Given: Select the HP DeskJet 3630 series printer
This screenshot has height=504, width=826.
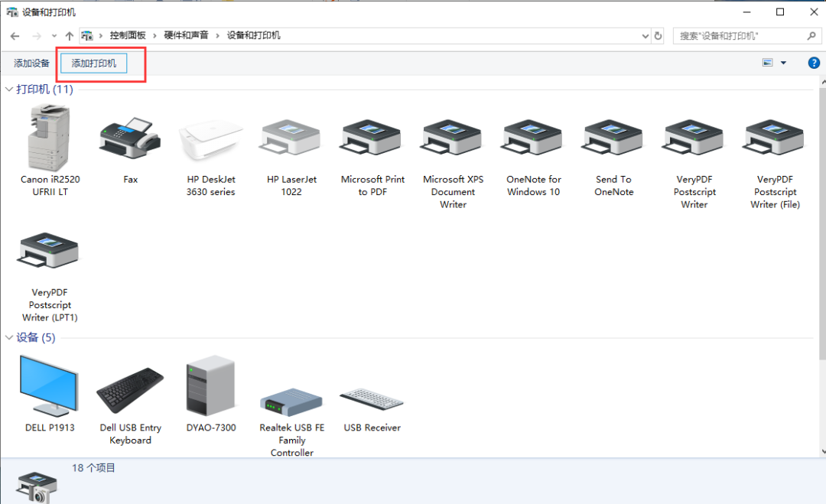Looking at the screenshot, I should click(x=211, y=139).
